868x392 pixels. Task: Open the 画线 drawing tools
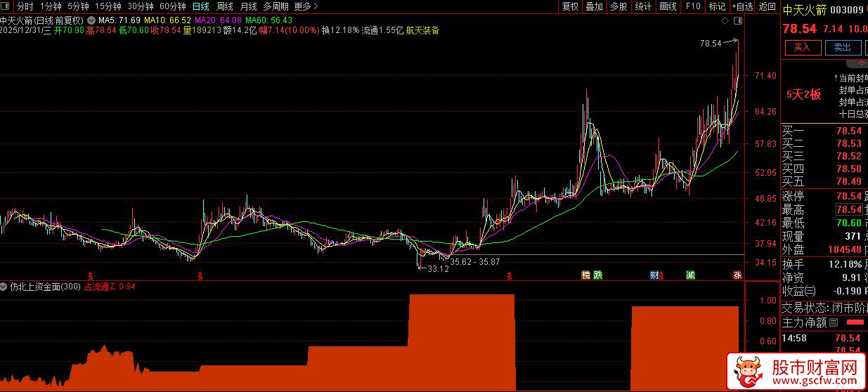668,6
